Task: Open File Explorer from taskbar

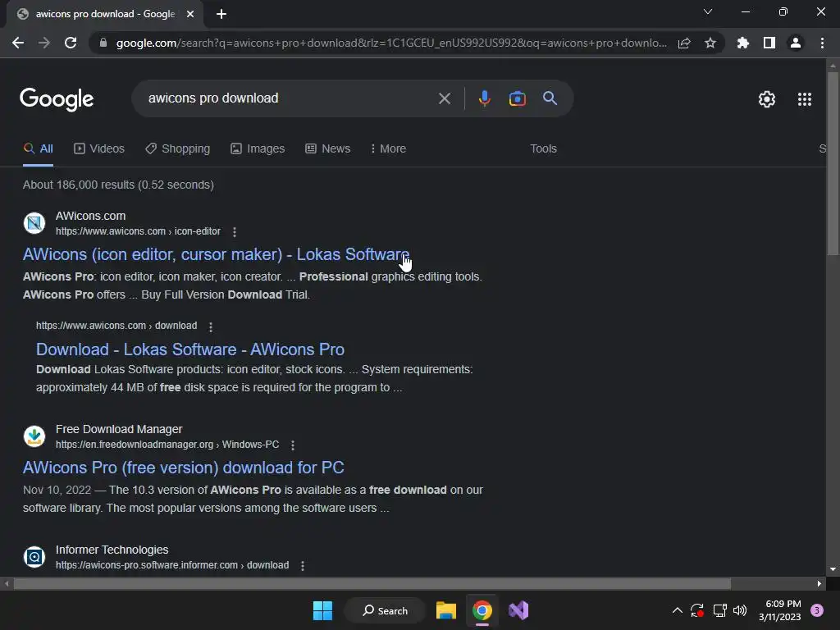Action: point(445,610)
